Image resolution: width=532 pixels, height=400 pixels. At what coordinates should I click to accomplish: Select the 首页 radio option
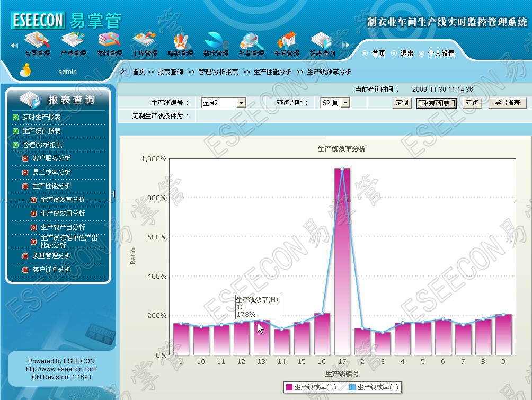pos(365,54)
